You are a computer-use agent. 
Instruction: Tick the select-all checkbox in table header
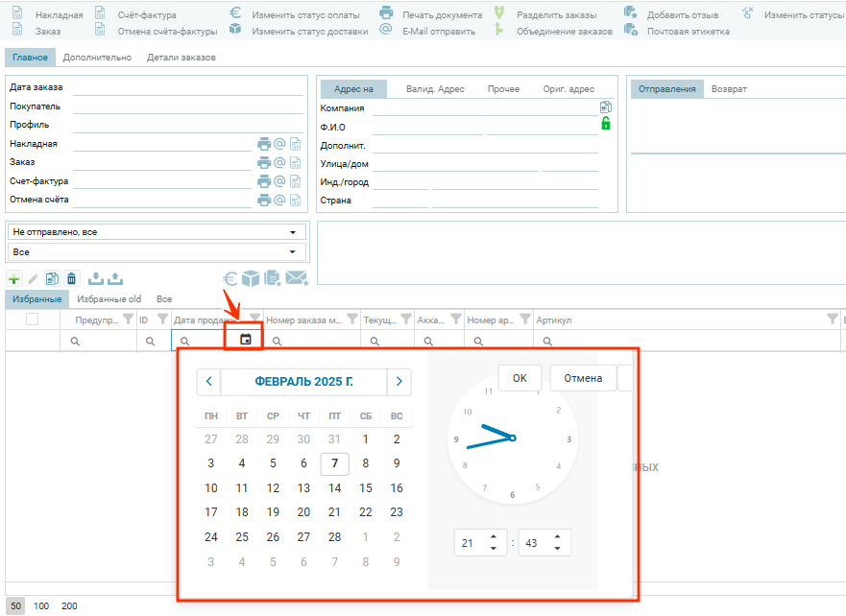click(x=32, y=320)
